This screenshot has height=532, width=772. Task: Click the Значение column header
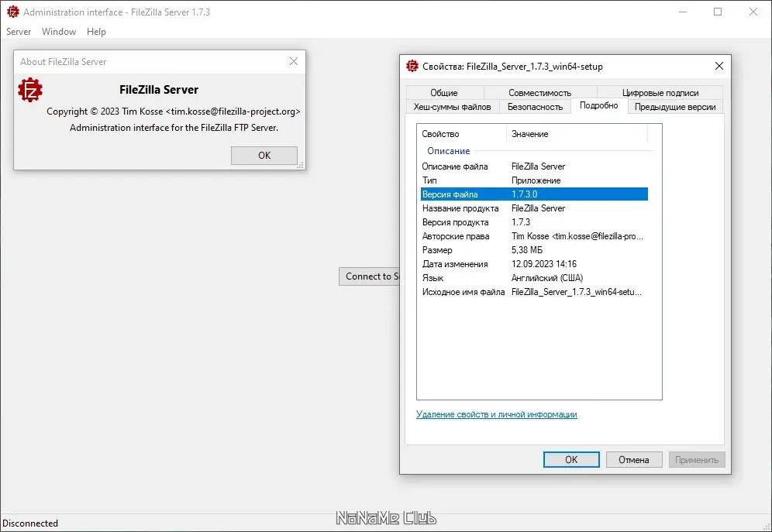[577, 134]
